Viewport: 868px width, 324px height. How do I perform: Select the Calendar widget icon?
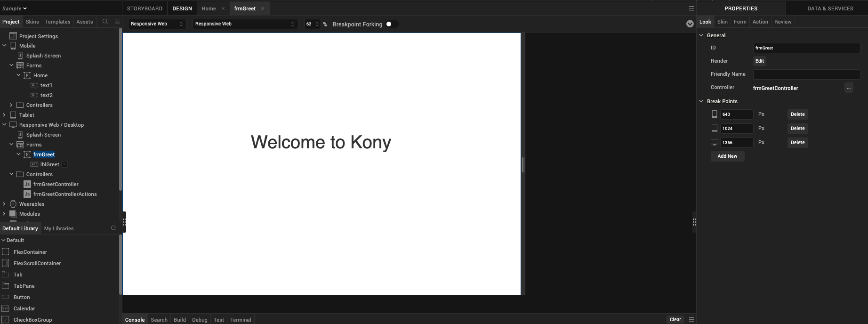click(x=6, y=308)
